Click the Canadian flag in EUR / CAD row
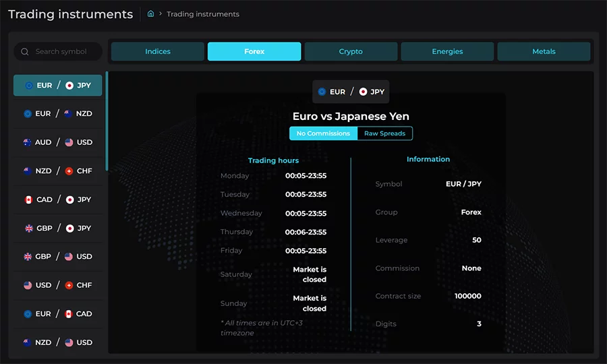The height and width of the screenshot is (364, 607). tap(69, 313)
